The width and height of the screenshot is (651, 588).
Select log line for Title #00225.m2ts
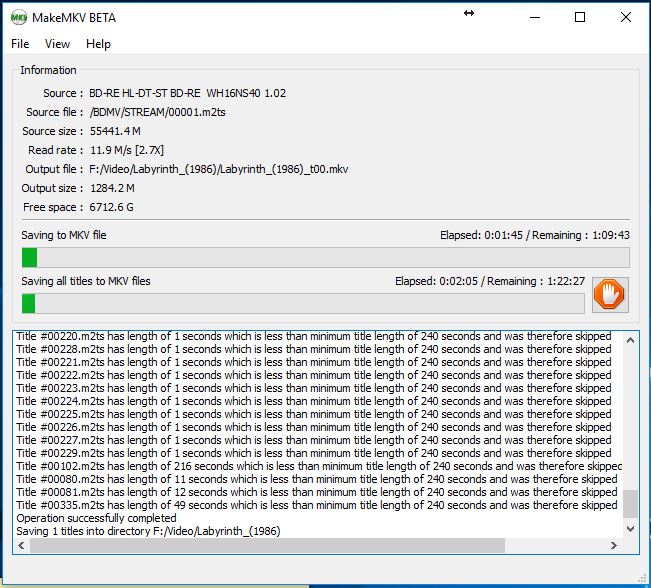click(x=314, y=414)
